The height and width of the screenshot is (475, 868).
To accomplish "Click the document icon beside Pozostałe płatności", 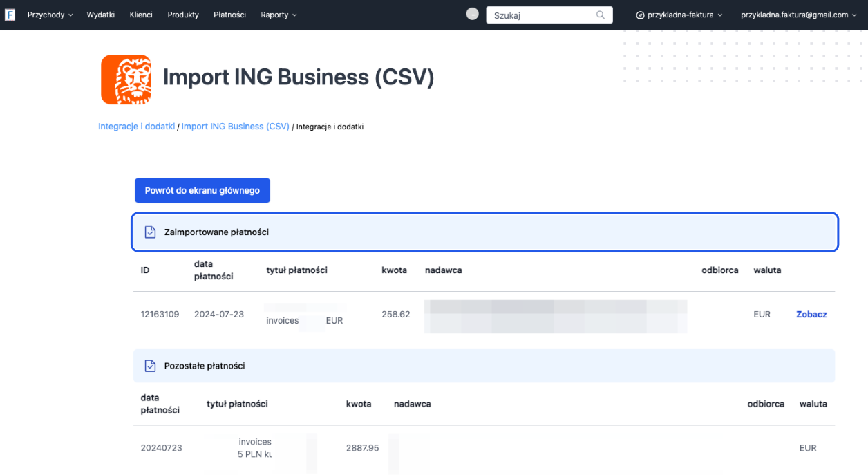I will pos(150,365).
